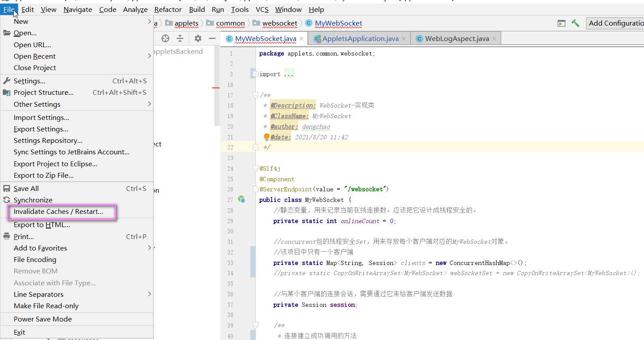Open the Analyze menu
The height and width of the screenshot is (340, 644).
(135, 9)
